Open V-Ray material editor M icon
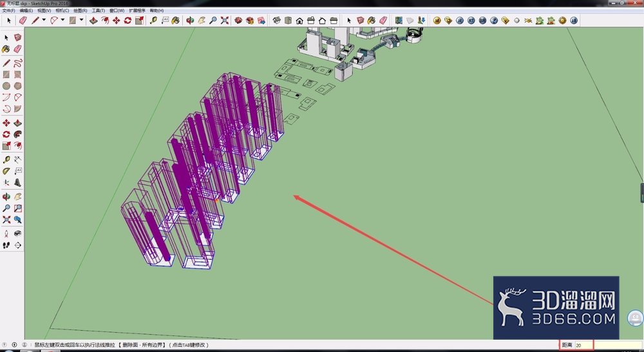This screenshot has width=644, height=352. pyautogui.click(x=437, y=20)
